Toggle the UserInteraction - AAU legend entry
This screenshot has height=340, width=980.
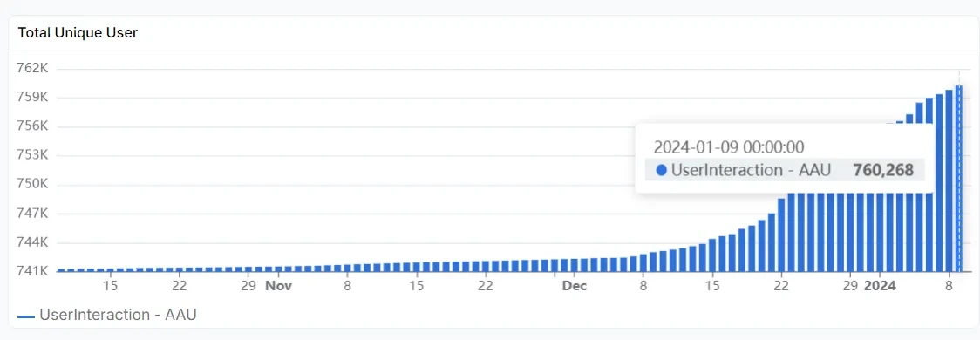(107, 315)
